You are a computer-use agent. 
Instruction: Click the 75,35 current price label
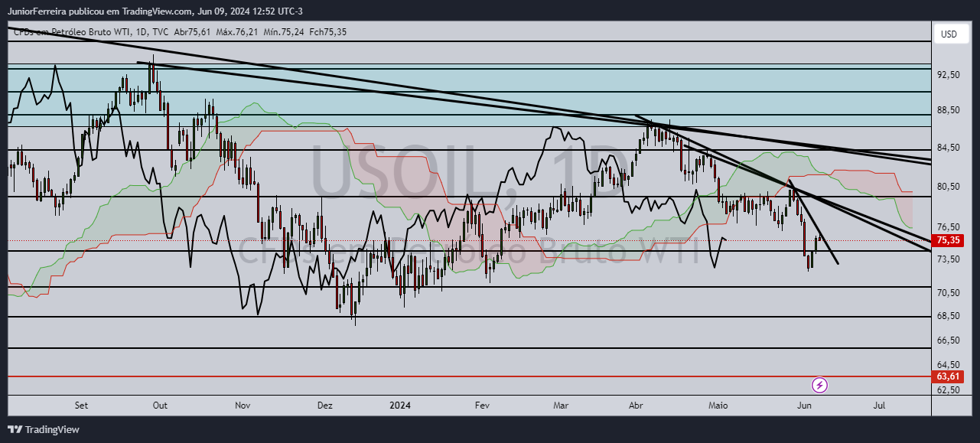[x=948, y=240]
